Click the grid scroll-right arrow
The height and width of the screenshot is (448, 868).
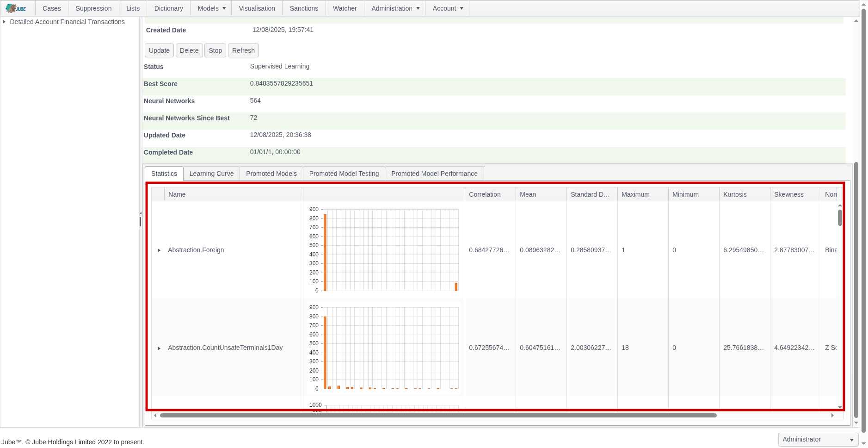pyautogui.click(x=832, y=415)
